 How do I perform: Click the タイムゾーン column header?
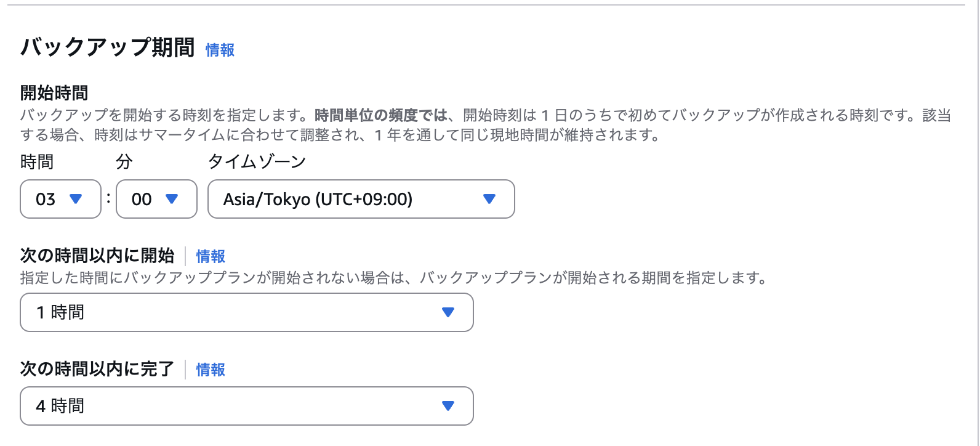tap(257, 161)
